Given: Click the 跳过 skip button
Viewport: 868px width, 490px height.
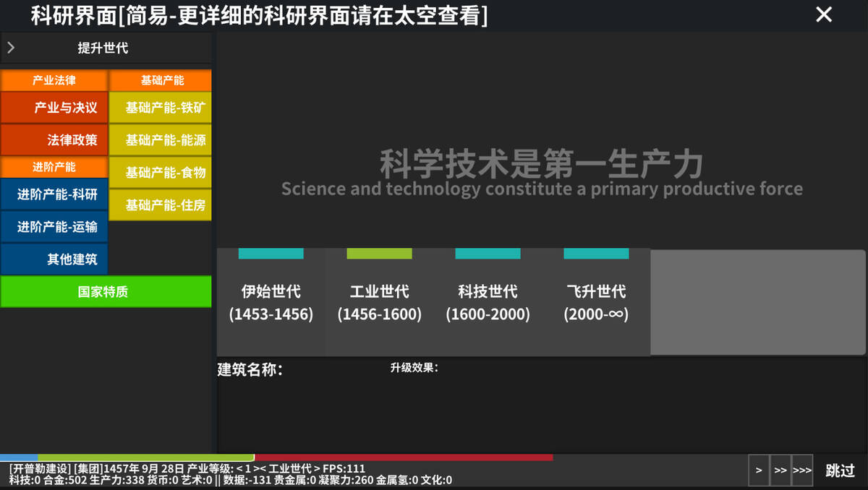Looking at the screenshot, I should (x=841, y=470).
